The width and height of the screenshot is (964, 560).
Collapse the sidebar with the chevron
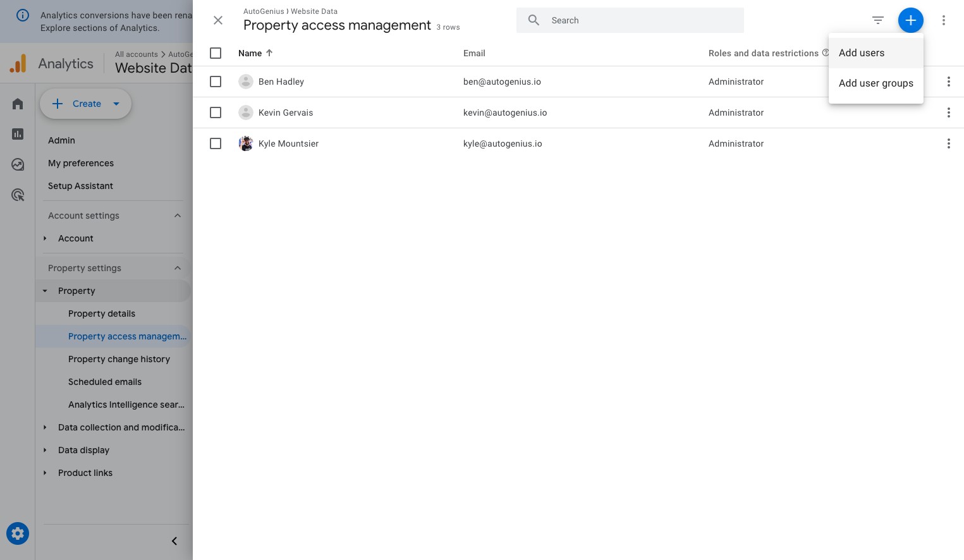click(174, 541)
